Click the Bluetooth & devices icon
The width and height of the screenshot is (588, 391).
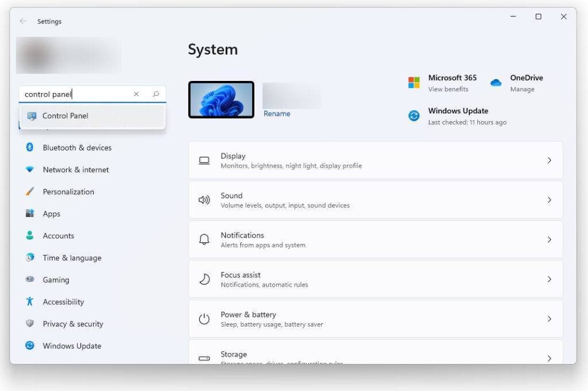(30, 148)
